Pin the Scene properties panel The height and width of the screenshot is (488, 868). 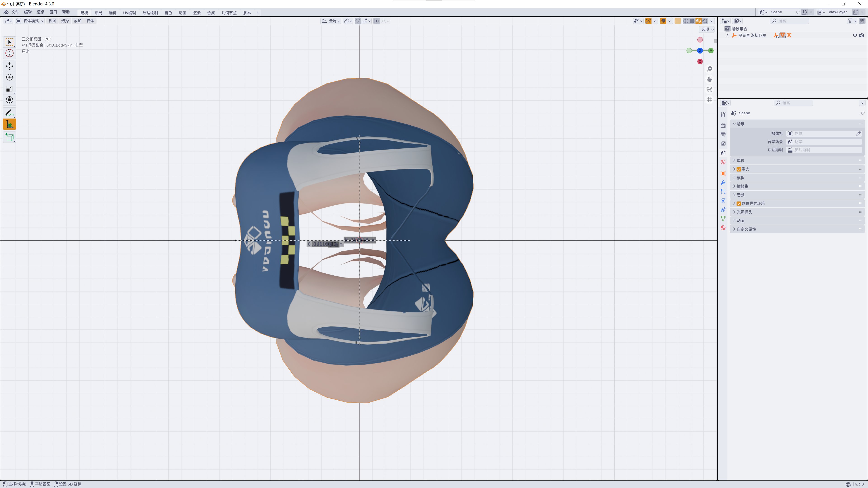[862, 113]
